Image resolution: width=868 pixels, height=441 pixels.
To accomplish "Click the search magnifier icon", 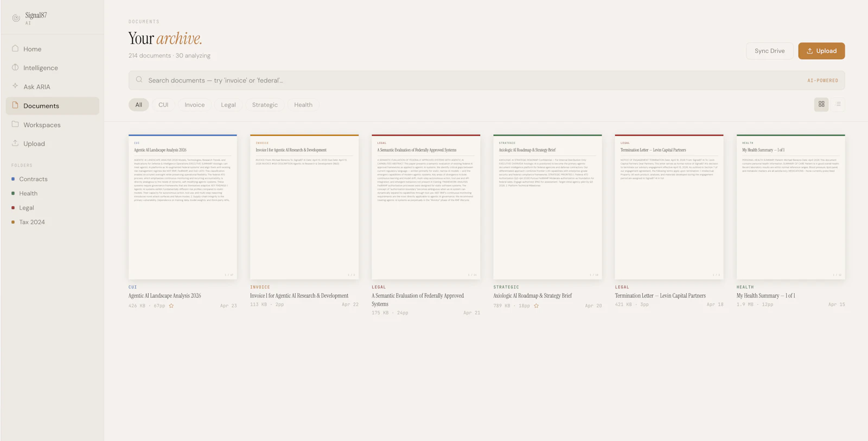I will point(139,79).
